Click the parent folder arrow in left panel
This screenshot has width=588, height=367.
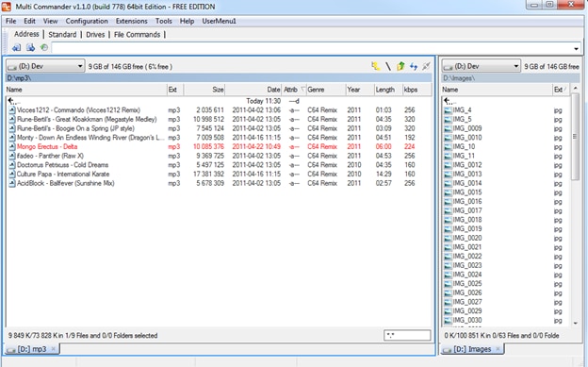pyautogui.click(x=12, y=101)
